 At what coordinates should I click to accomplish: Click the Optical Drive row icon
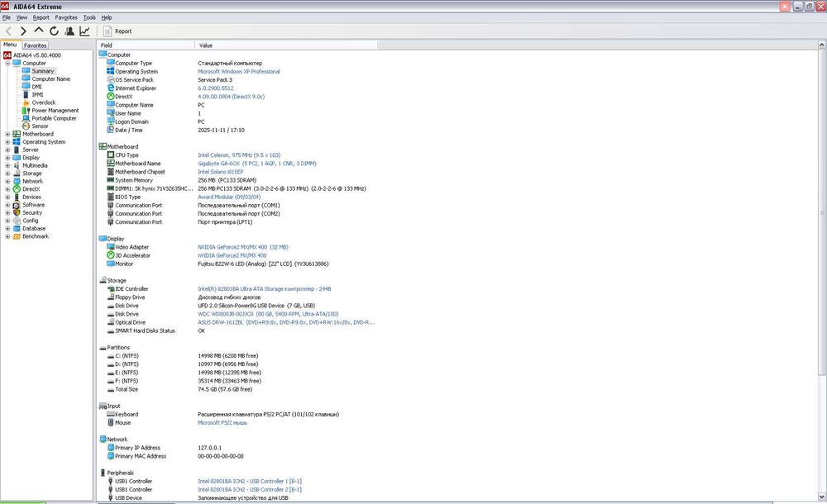(x=111, y=323)
